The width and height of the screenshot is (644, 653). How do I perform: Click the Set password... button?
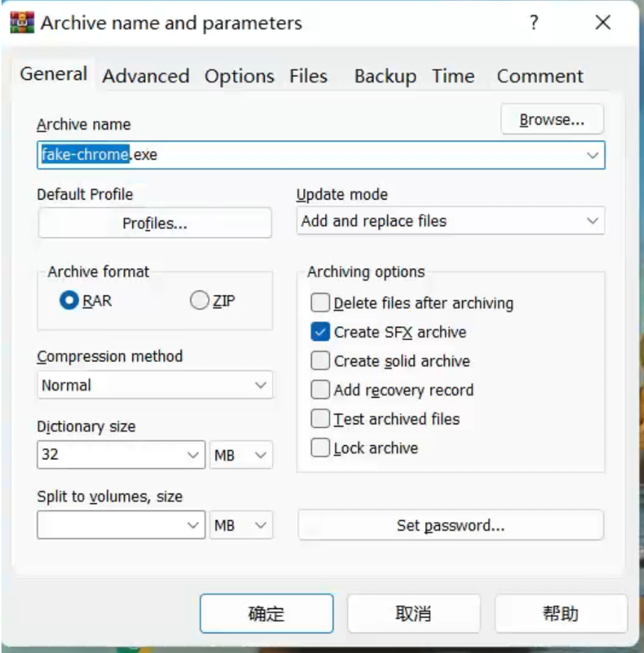coord(451,525)
